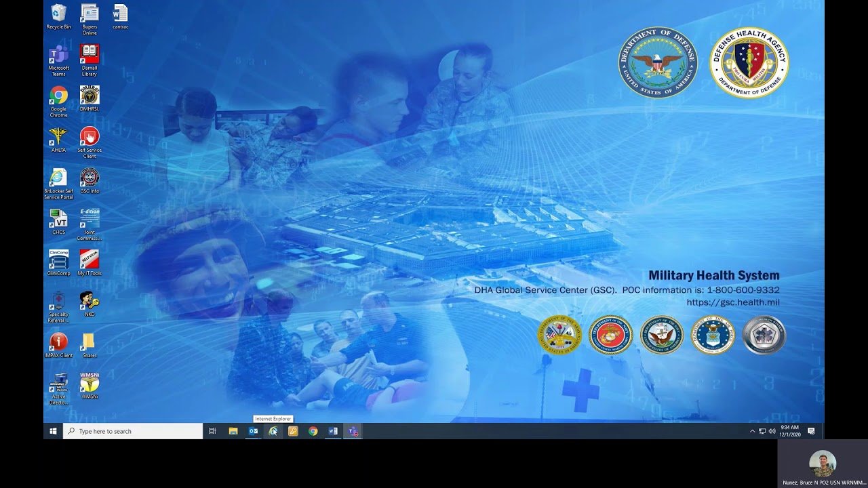
Task: Open the DMHRSi desktop shortcut
Action: click(x=90, y=96)
